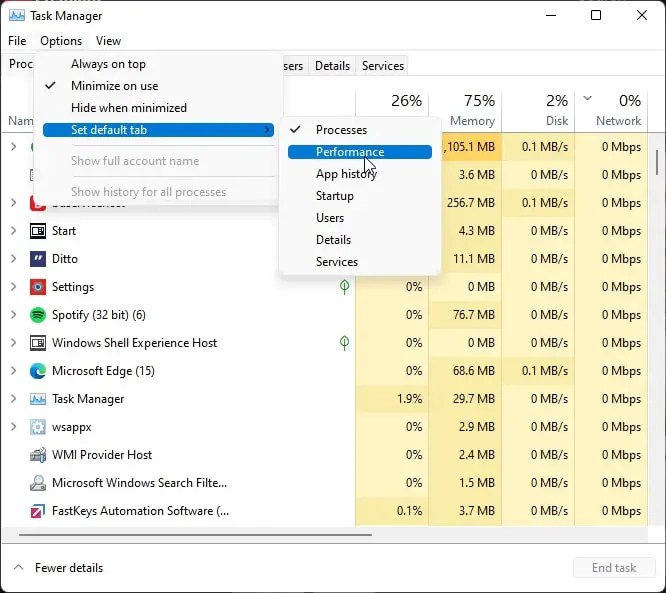Screen dimensions: 666x593
Task: Click the WMI Provider Host icon
Action: pyautogui.click(x=38, y=455)
